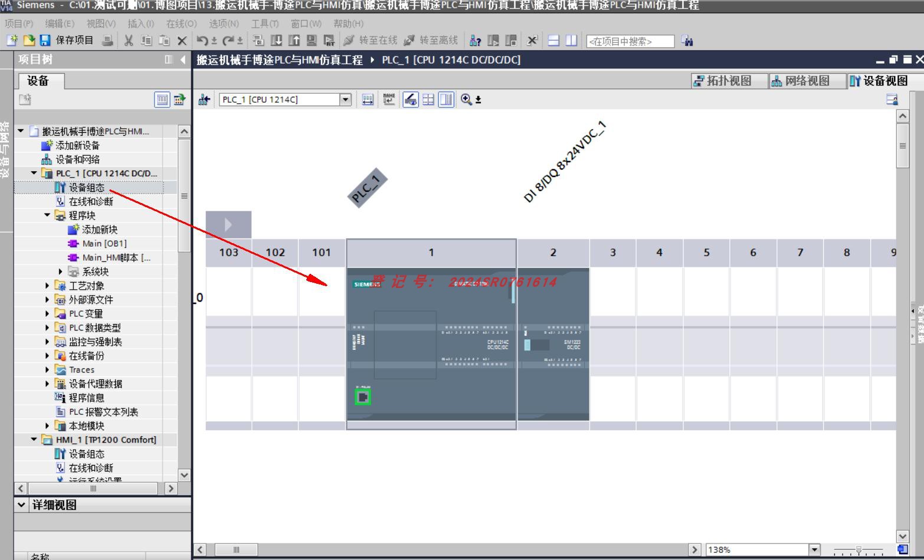Open the 视图(V) menu

[101, 24]
